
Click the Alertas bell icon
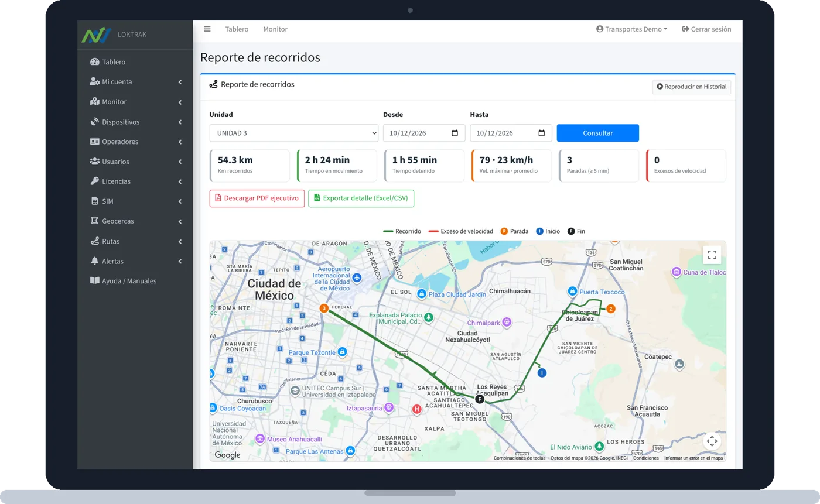95,261
